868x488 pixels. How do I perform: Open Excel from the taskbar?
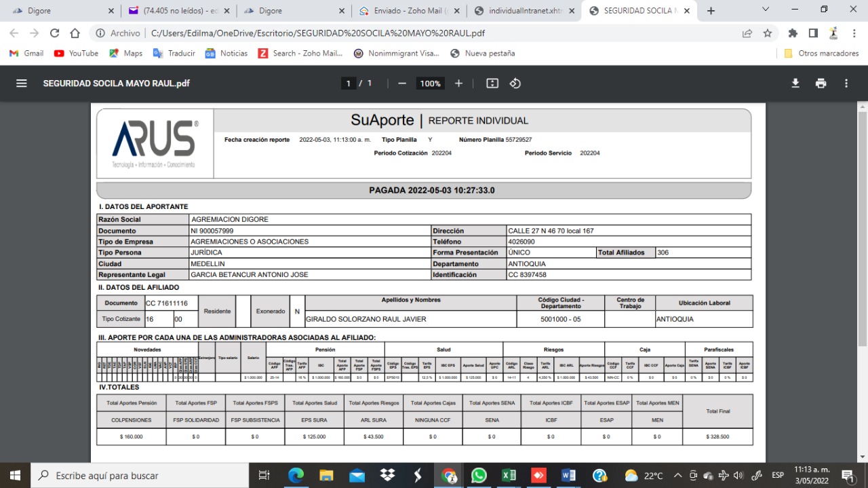[x=509, y=476]
